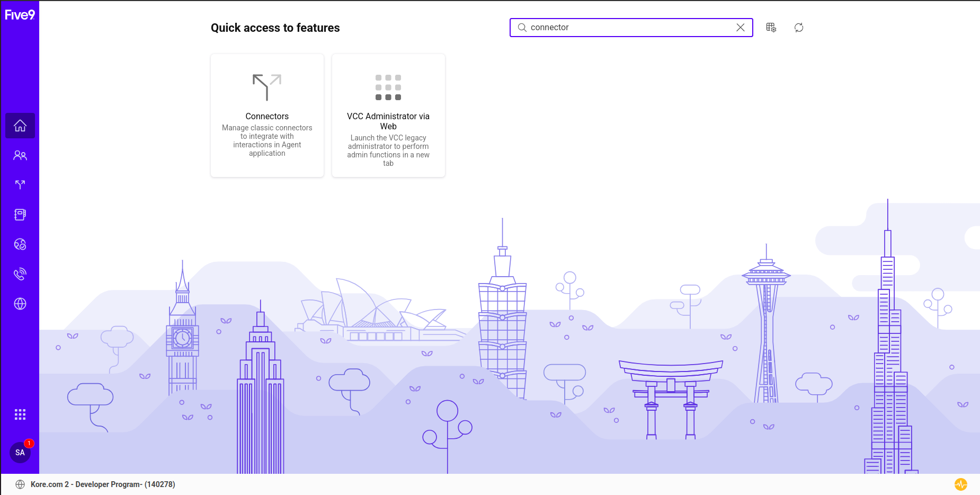
Task: Click the red notification badge on avatar
Action: pyautogui.click(x=29, y=443)
